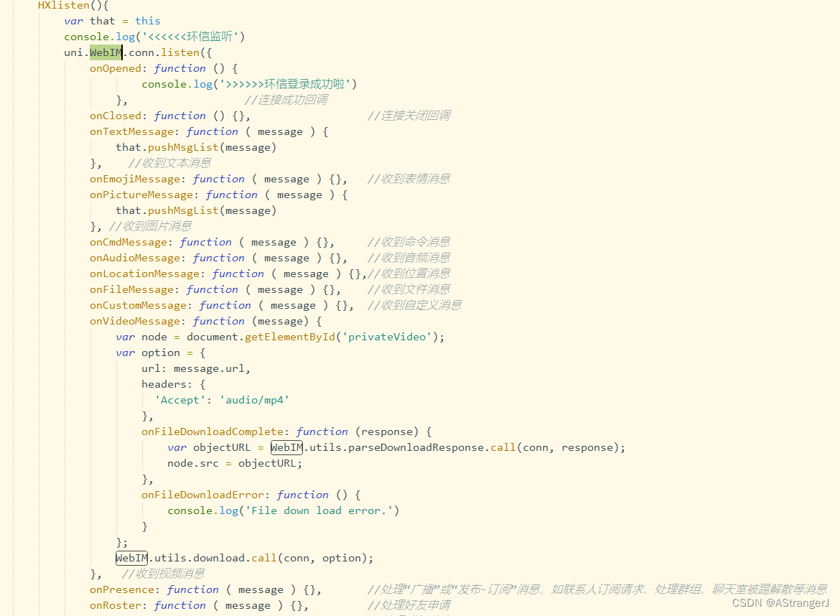Screen dimensions: 840x616
Task: Click the comment beginning //处理“广播”或“发布-订阅”消息
Action: [597, 589]
